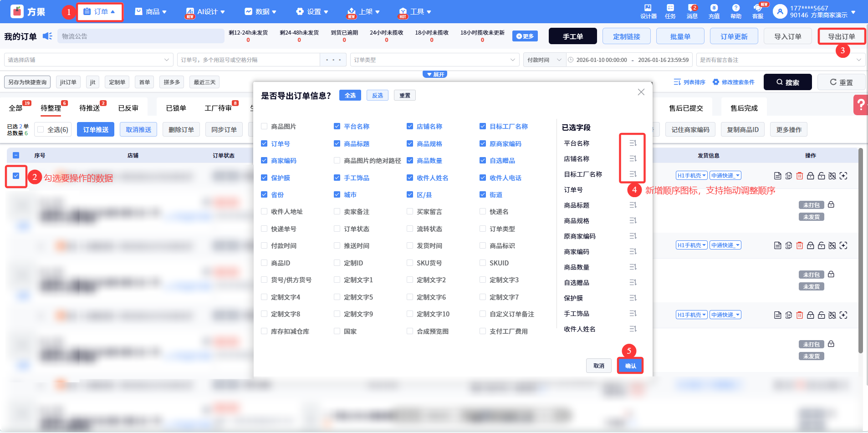Open the 中通快递 courier dropdown in first row
This screenshot has width=868, height=433.
[725, 176]
